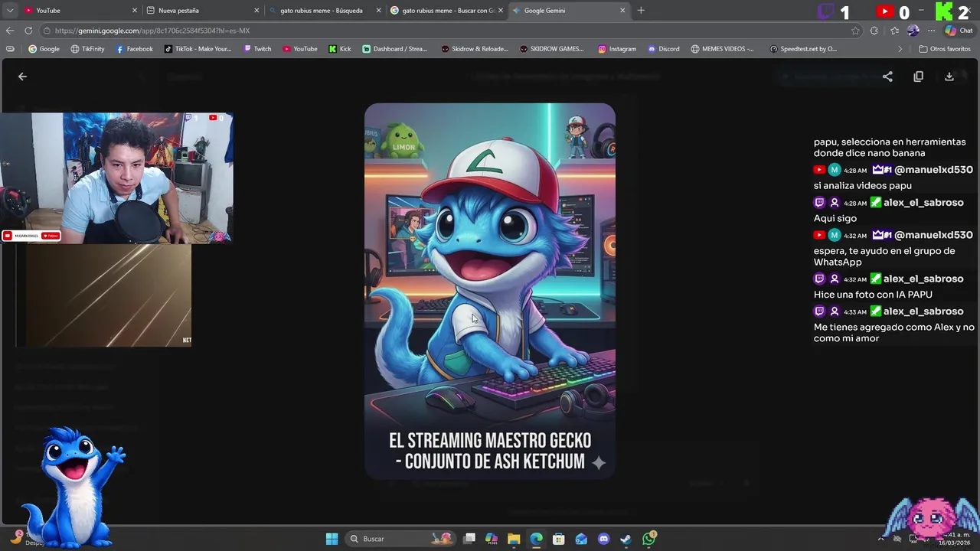Screen dimensions: 980x551
Task: Open Microsoft Edge from the taskbar
Action: [536, 539]
